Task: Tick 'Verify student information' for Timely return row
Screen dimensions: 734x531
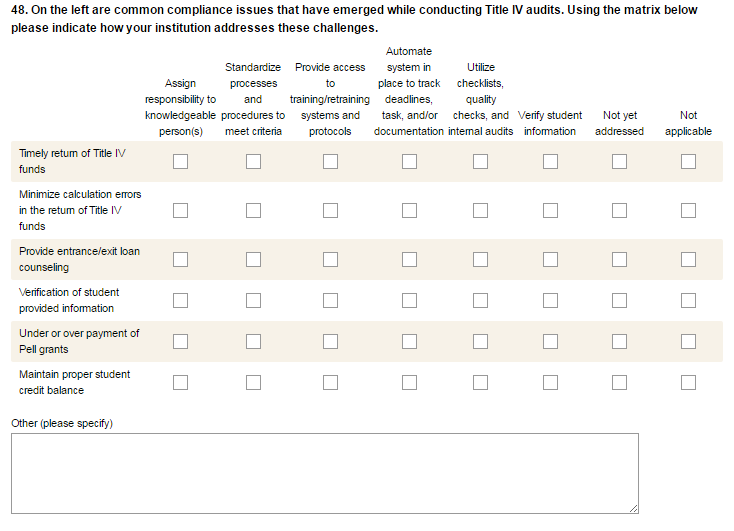Action: click(550, 162)
